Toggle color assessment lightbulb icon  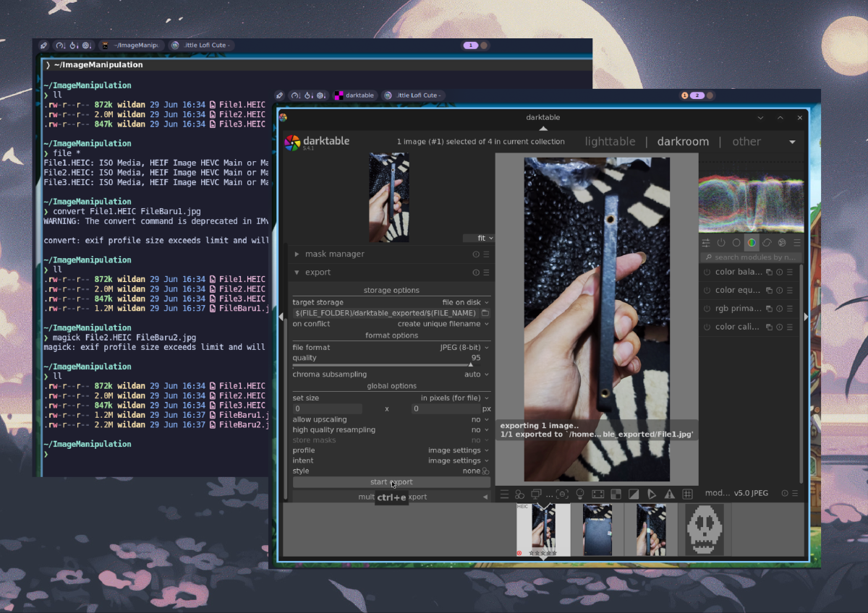579,494
